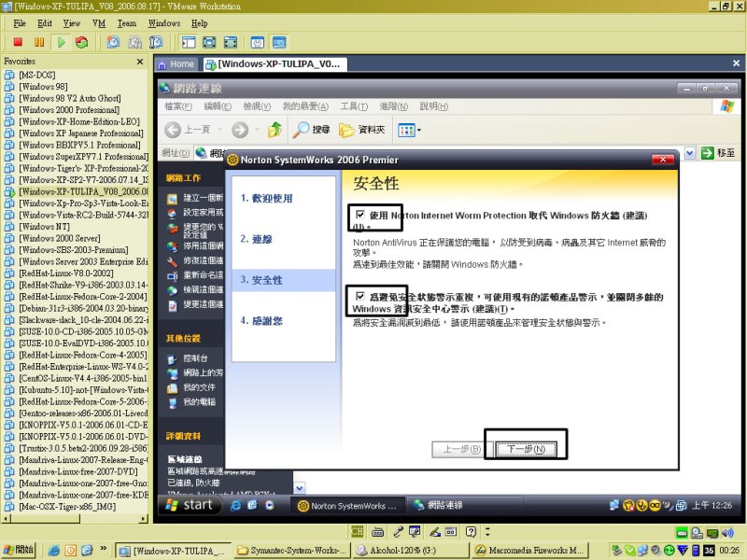Switch to Alcohol-120% (G:) on host taskbar
Image resolution: width=747 pixels, height=560 pixels.
point(411,551)
